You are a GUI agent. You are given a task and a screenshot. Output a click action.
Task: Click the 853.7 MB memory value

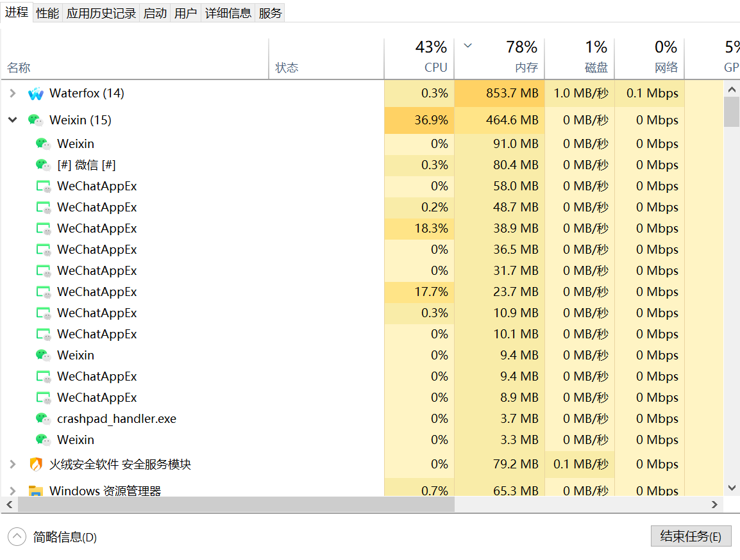point(512,94)
